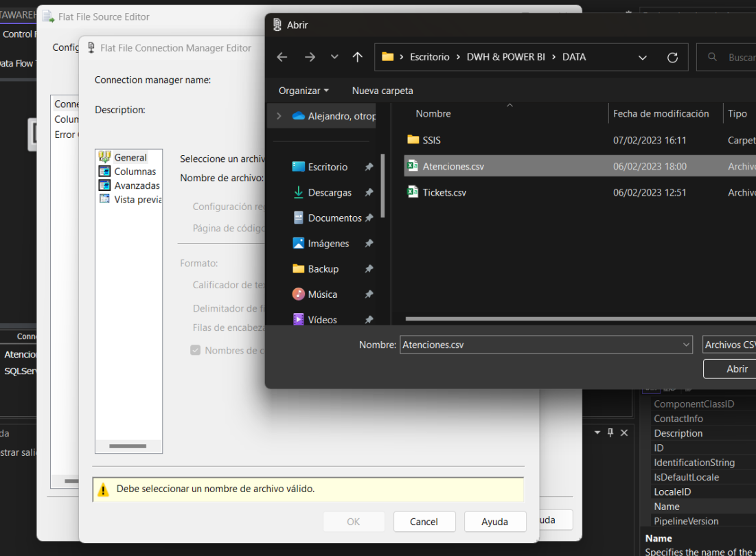Screen dimensions: 756x556
Task: Select the Música folder in sidebar
Action: tap(322, 294)
